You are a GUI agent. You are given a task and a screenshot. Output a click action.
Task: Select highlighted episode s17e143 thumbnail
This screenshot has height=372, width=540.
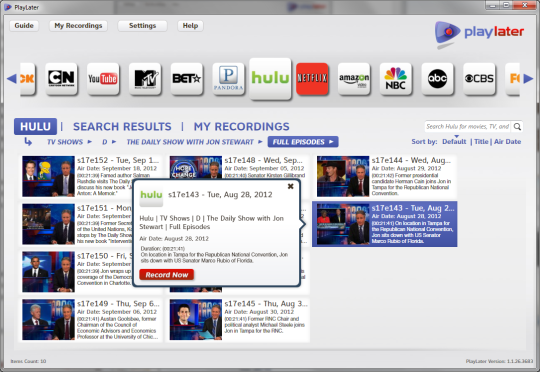343,224
